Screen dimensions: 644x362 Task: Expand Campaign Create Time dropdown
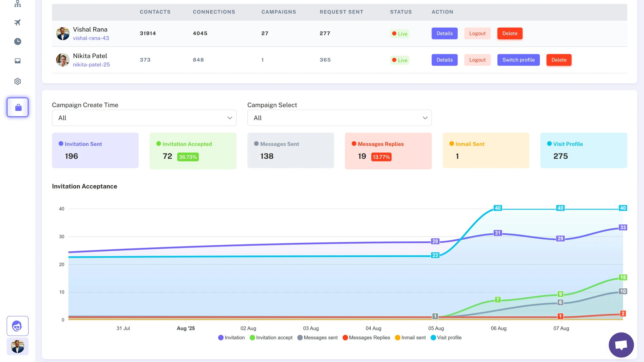tap(144, 118)
